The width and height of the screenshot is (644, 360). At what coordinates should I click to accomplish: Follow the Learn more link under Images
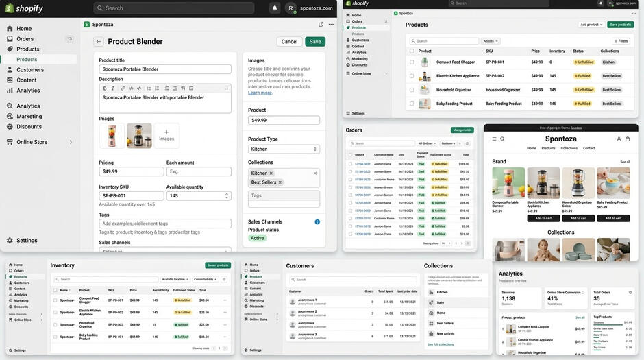[x=260, y=93]
